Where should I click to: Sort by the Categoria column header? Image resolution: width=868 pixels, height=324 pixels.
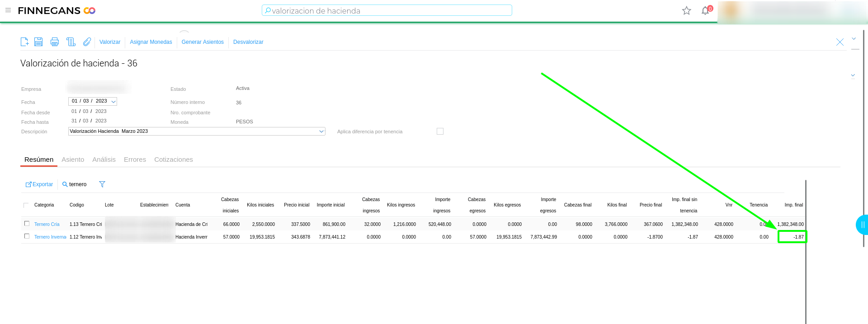[44, 205]
